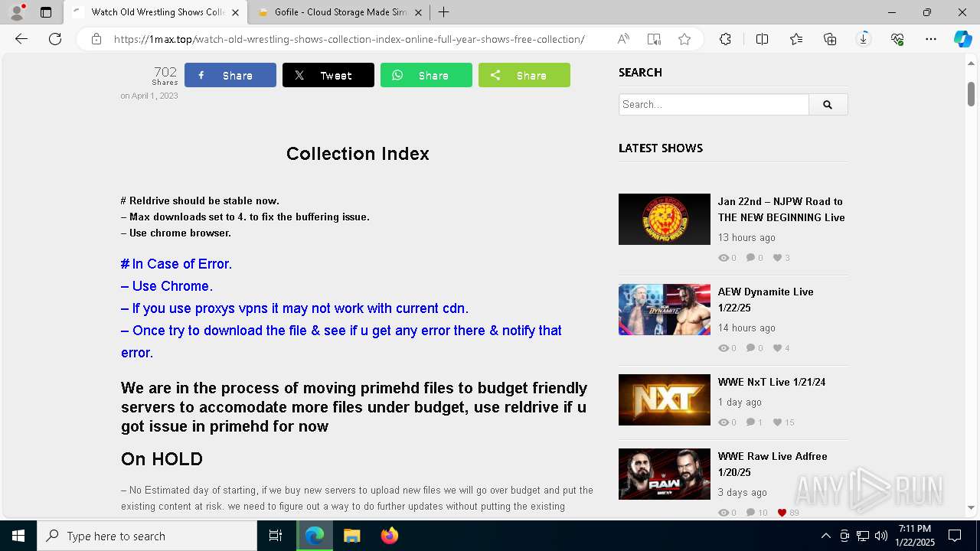Open Windows Start menu
The width and height of the screenshot is (980, 551).
click(x=18, y=536)
